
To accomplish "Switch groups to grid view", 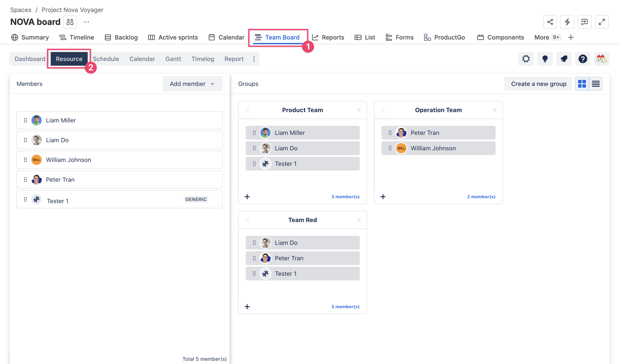I will [582, 84].
